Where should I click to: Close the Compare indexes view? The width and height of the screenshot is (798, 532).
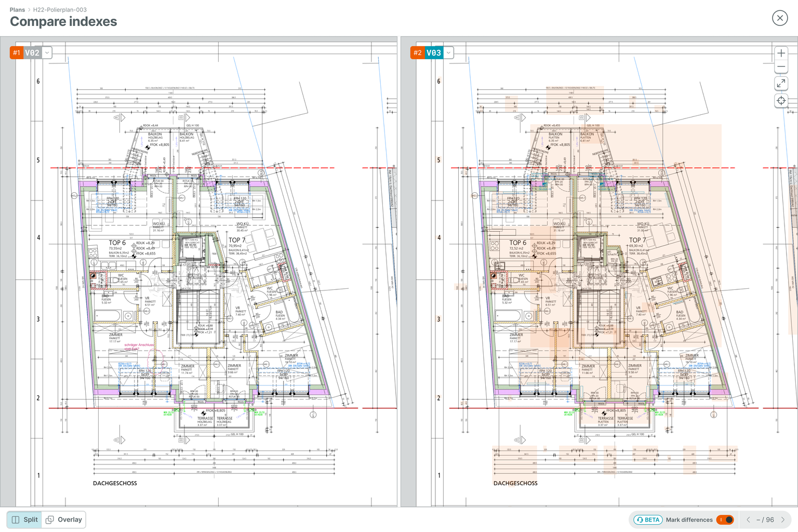[x=780, y=18]
